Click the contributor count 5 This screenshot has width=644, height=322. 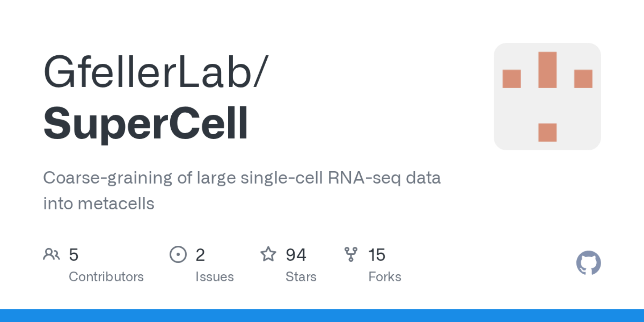[74, 255]
